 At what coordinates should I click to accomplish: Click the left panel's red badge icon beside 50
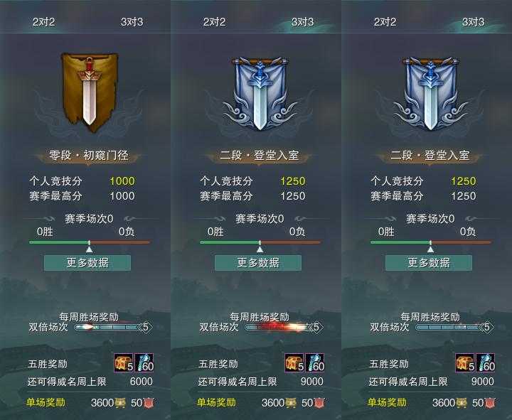149,403
